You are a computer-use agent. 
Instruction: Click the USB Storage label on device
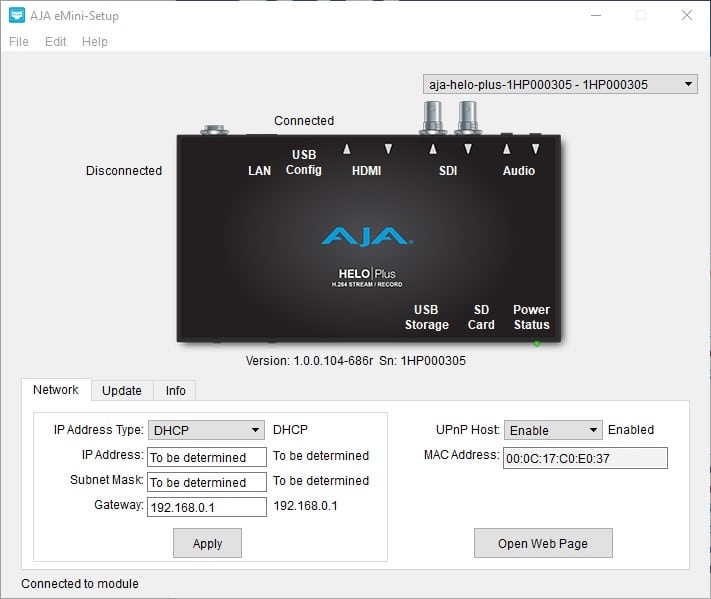click(427, 317)
